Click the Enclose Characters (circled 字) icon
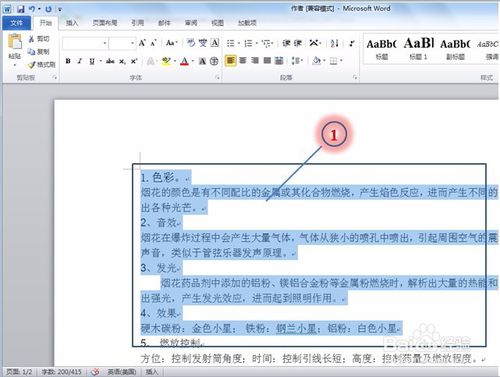This screenshot has height=377, width=500. tap(214, 61)
